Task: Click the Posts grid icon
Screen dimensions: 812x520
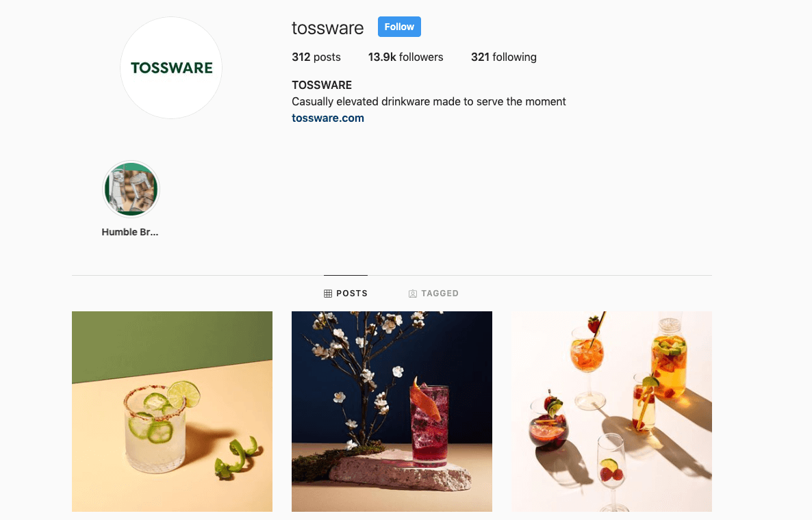Action: coord(328,294)
